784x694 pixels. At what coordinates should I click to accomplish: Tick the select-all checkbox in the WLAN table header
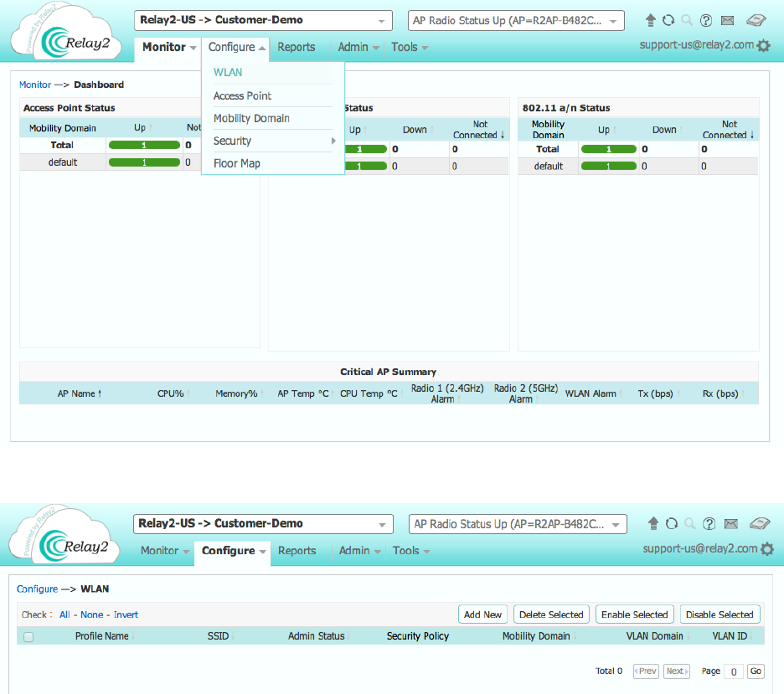pos(28,637)
